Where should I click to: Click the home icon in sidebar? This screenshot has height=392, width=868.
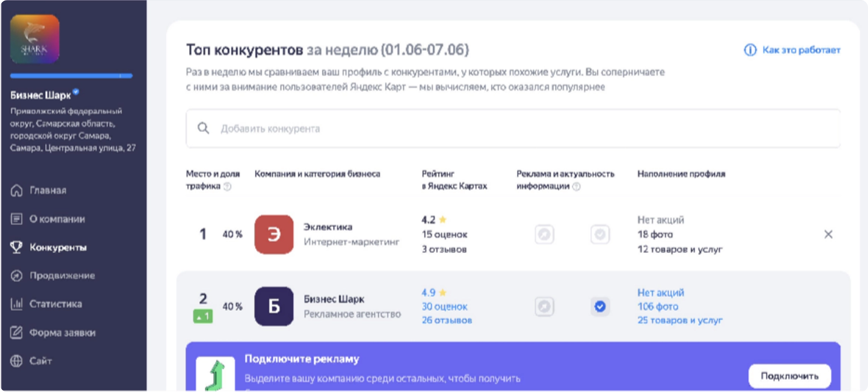pos(17,190)
